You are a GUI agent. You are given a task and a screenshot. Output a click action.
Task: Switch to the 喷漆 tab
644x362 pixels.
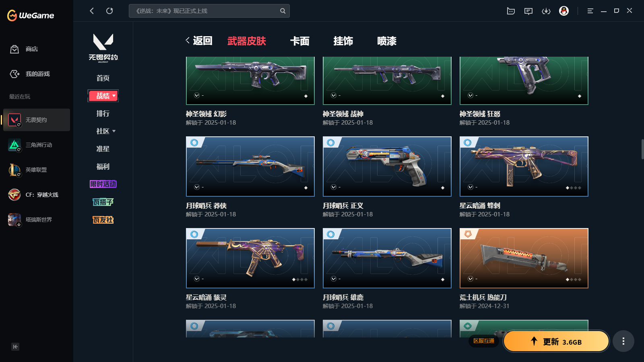tap(387, 41)
